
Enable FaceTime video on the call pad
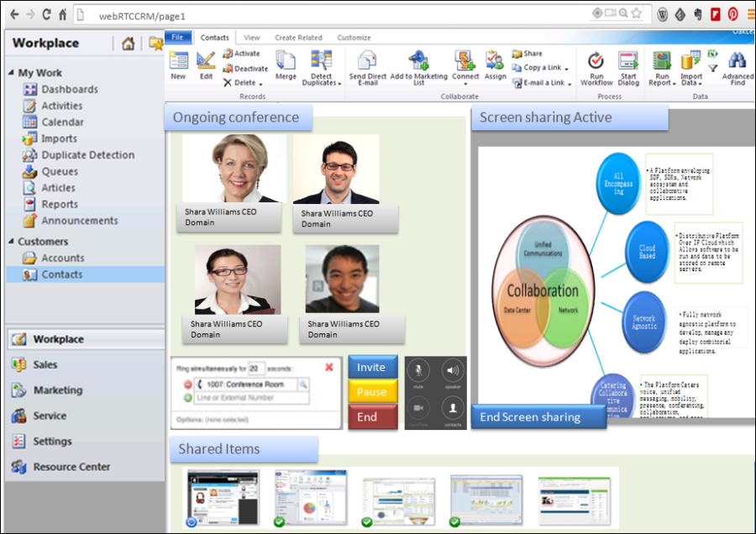[x=418, y=408]
